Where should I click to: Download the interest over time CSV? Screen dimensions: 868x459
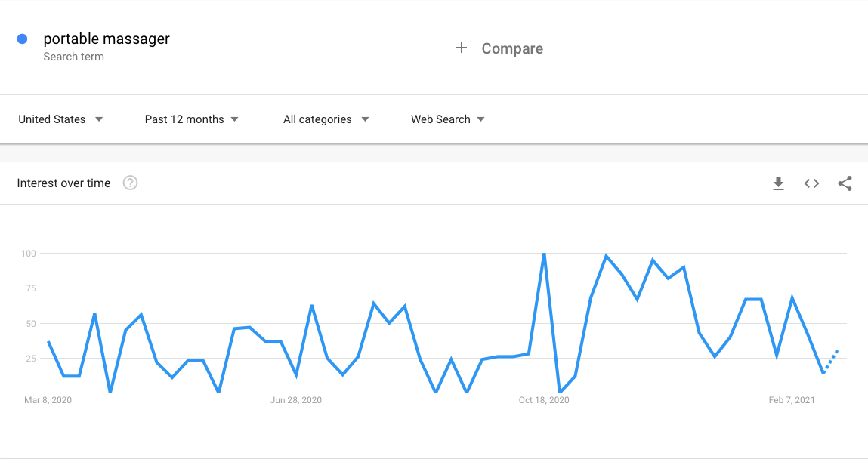[778, 183]
